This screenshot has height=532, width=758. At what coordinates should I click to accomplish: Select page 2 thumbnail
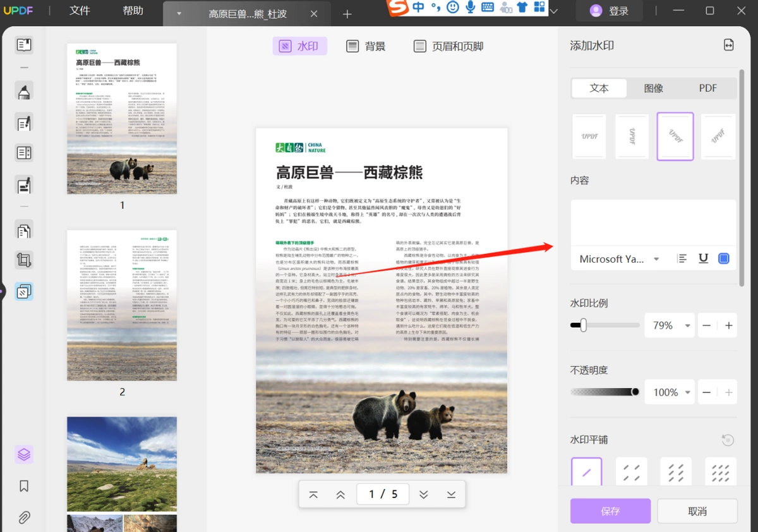click(122, 305)
